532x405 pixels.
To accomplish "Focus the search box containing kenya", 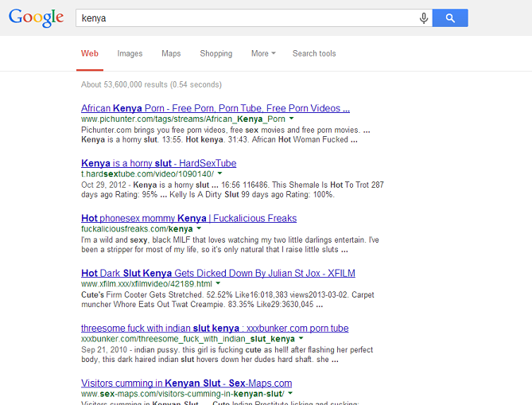I will point(254,18).
